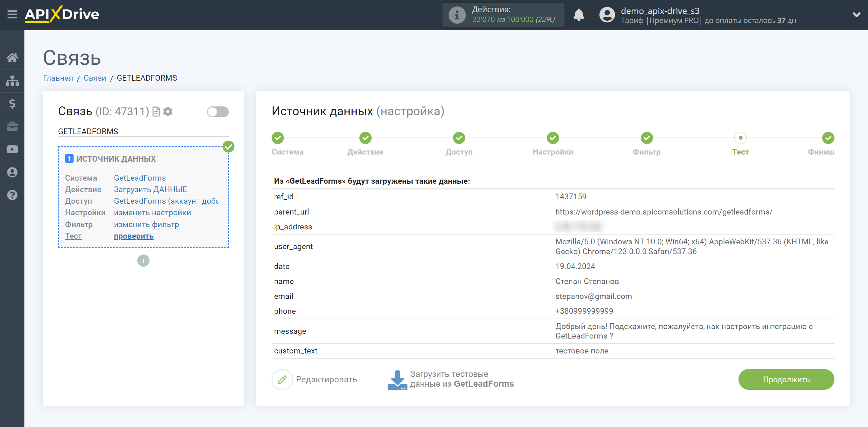
Task: Open video tutorials YouTube icon
Action: tap(12, 149)
